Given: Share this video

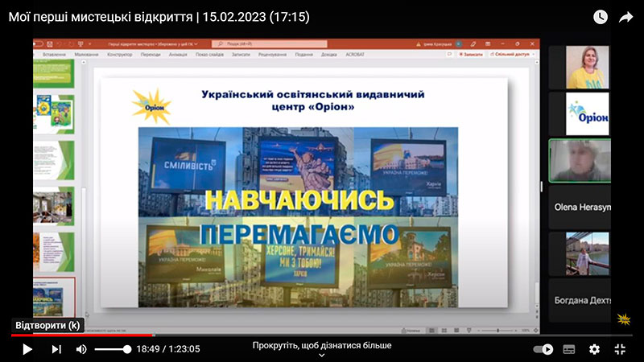Looking at the screenshot, I should (626, 17).
